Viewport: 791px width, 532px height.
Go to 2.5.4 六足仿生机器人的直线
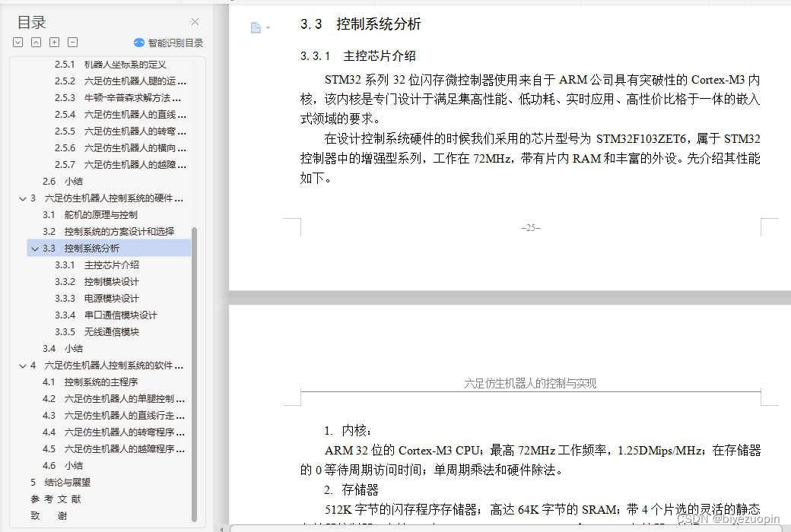click(121, 115)
